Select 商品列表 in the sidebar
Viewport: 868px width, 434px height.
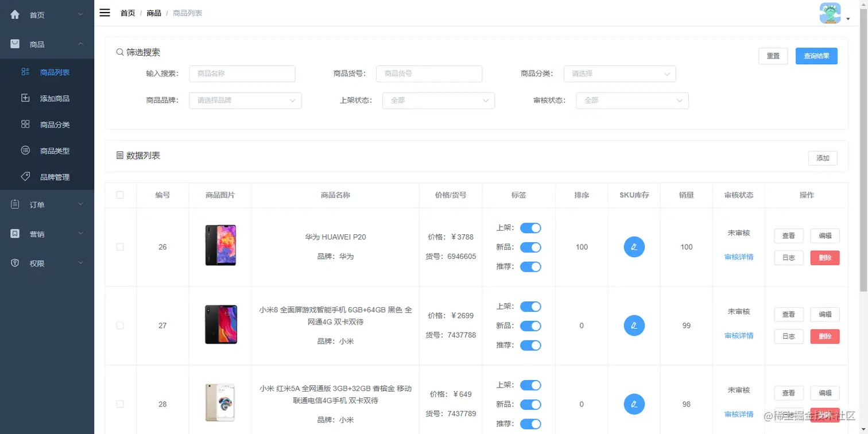coord(47,72)
